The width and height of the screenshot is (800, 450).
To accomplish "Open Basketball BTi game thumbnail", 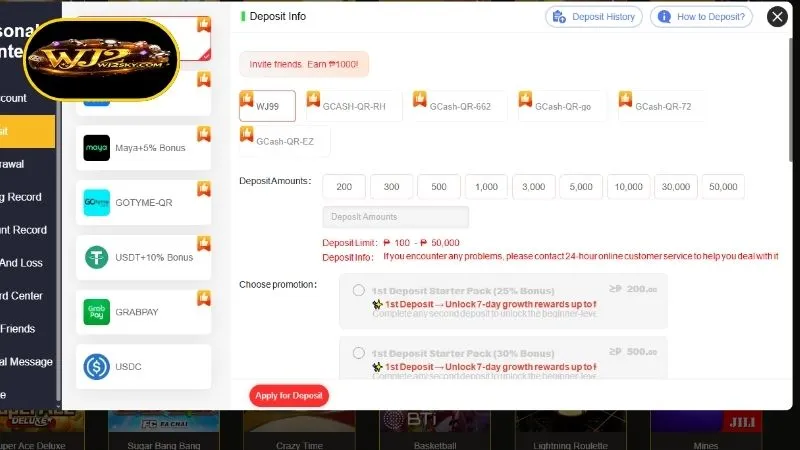I will coord(435,430).
